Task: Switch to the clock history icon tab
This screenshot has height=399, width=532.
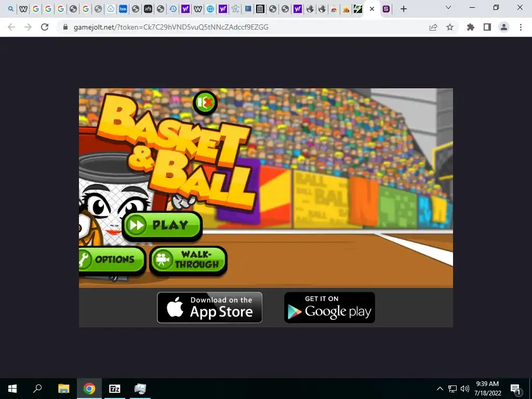Action: [173, 9]
